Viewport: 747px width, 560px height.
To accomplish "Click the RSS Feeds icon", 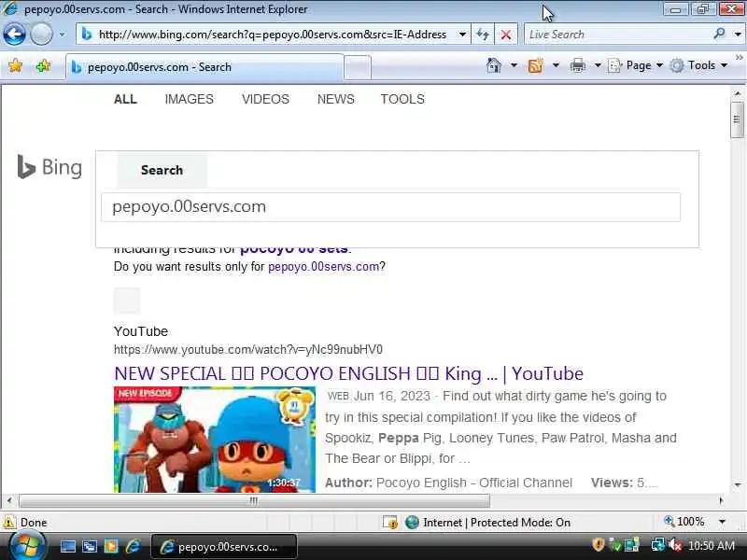I will (x=535, y=65).
